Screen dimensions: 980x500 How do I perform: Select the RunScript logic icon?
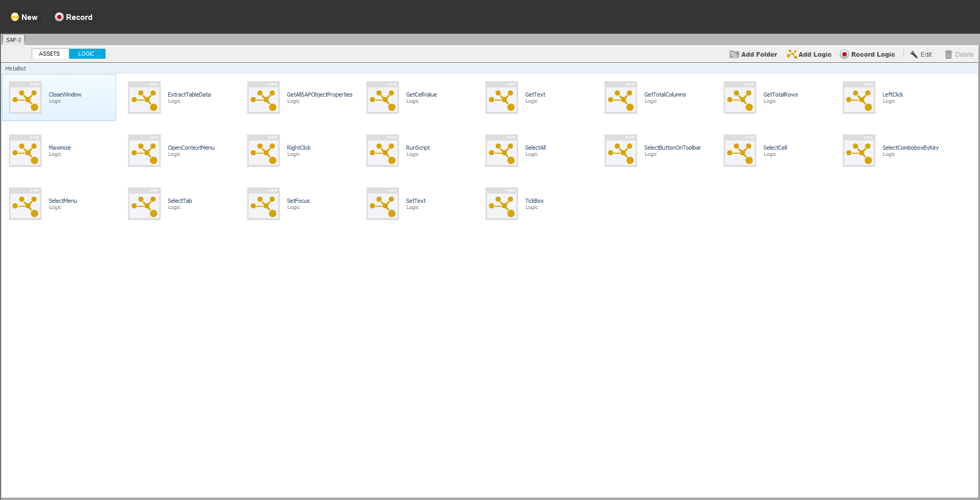[382, 151]
